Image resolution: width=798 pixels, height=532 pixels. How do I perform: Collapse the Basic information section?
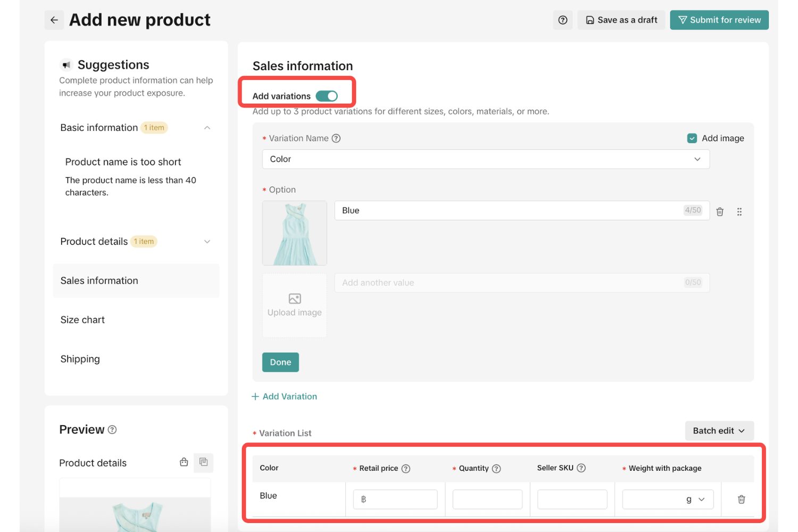pyautogui.click(x=207, y=128)
